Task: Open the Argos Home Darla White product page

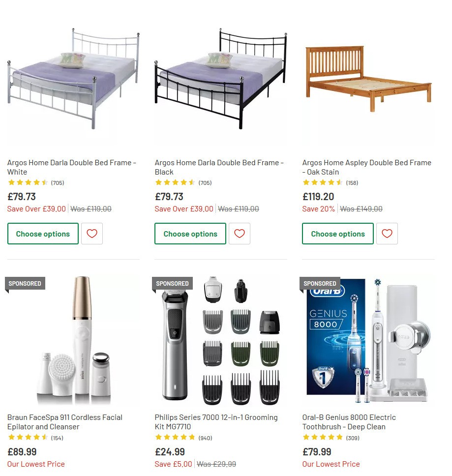Action: tap(71, 167)
